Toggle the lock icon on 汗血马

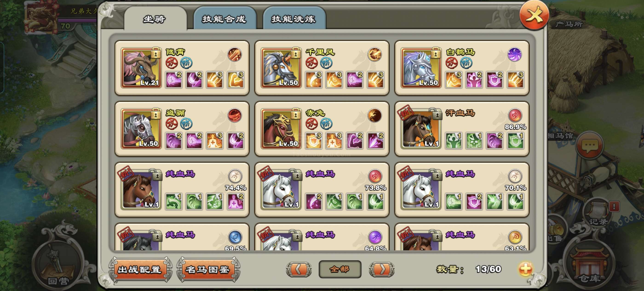pyautogui.click(x=437, y=114)
